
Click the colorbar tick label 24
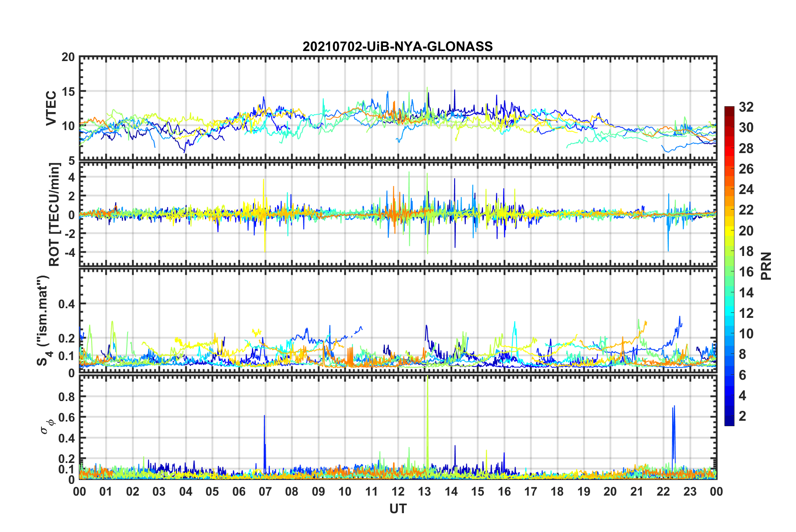(746, 189)
